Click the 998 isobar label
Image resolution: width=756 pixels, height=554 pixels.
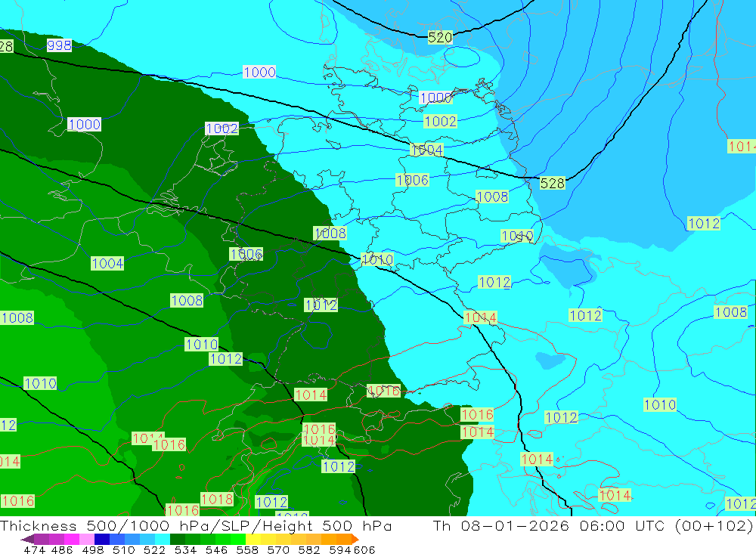click(x=59, y=45)
